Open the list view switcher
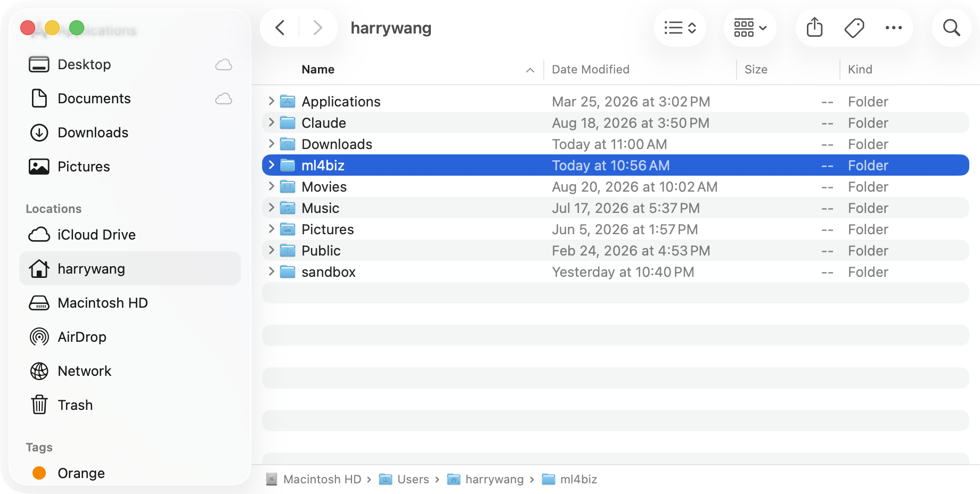The height and width of the screenshot is (494, 980). pos(680,28)
